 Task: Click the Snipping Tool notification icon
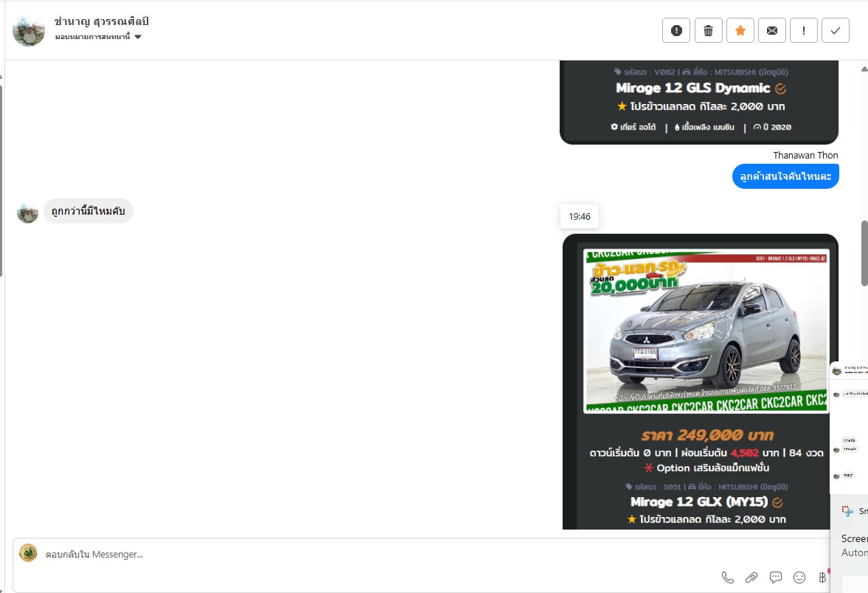coord(848,511)
